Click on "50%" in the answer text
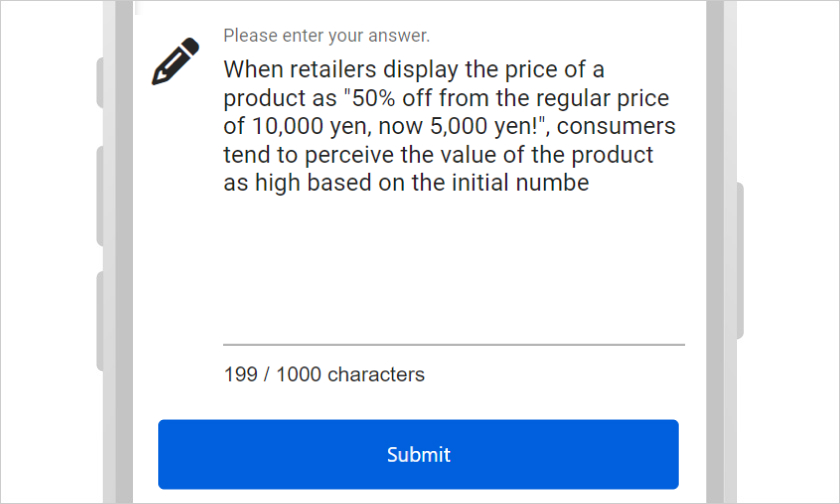The width and height of the screenshot is (840, 504). click(368, 99)
